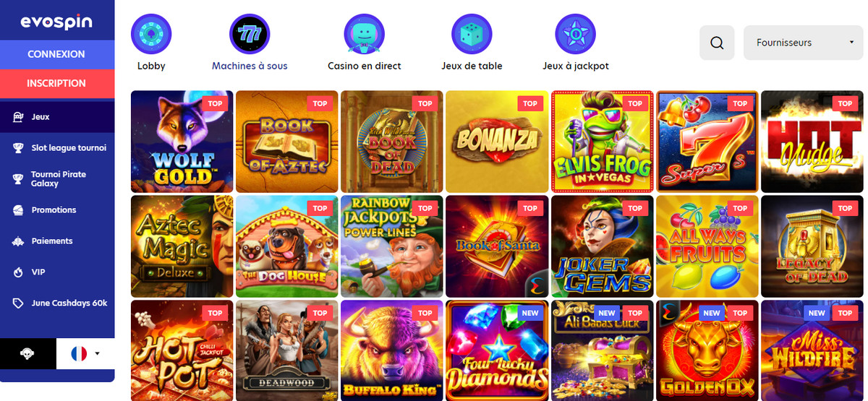Screen dimensions: 868x401
Task: Open the Casino en direct icon
Action: pos(365,34)
